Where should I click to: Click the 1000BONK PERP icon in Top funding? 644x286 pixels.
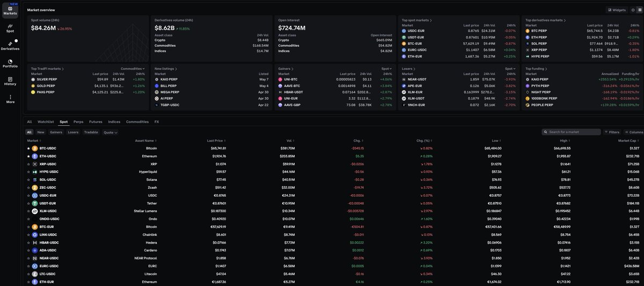point(528,98)
